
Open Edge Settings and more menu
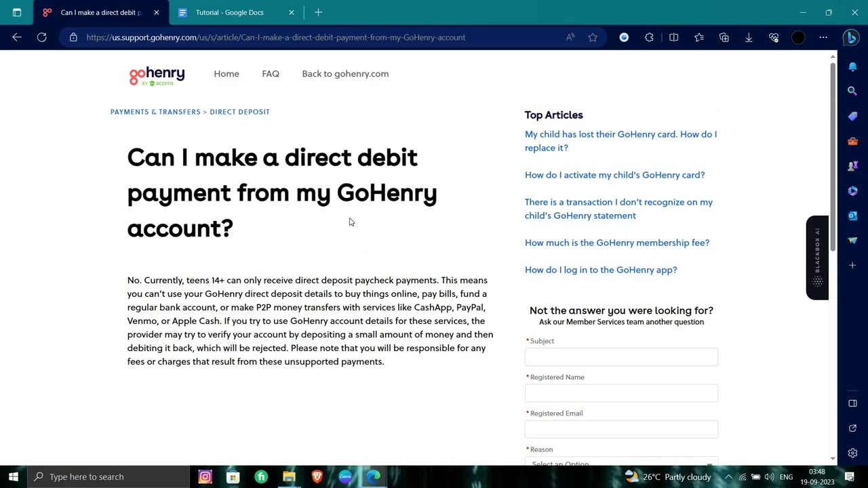pos(823,37)
